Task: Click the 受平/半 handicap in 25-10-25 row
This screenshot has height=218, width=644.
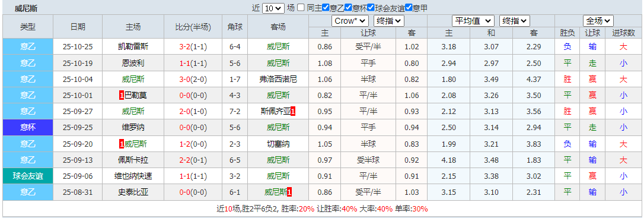Action: pyautogui.click(x=368, y=47)
